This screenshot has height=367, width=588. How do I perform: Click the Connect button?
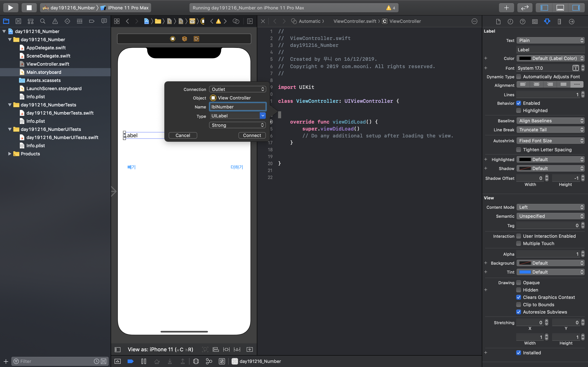[252, 135]
